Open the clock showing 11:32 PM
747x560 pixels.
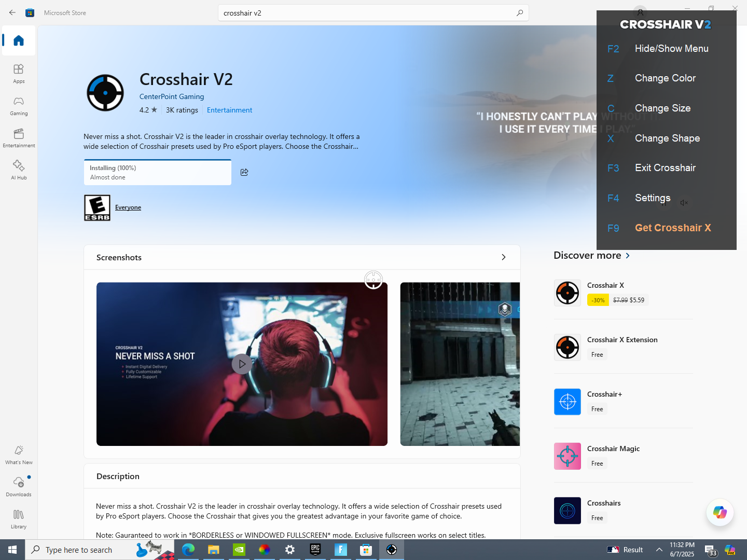click(682, 550)
